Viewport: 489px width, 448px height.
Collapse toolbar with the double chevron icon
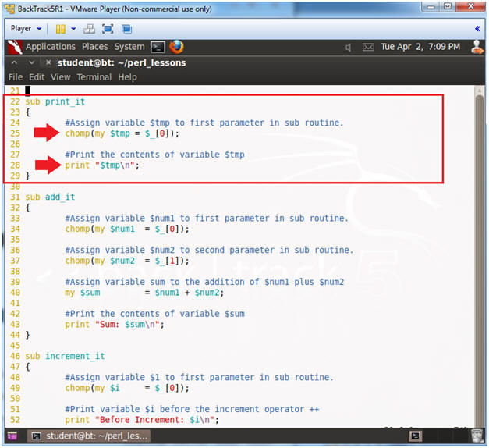477,29
